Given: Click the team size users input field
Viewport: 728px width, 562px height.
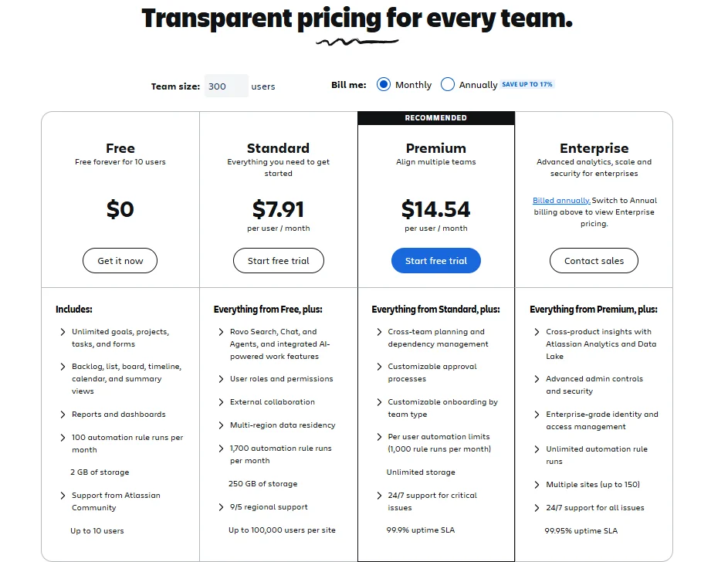Looking at the screenshot, I should coord(225,86).
